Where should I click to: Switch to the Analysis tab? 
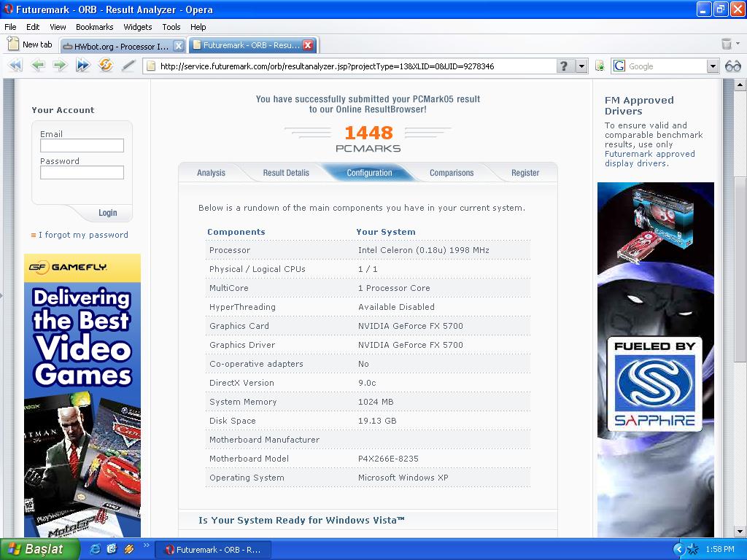[x=211, y=173]
